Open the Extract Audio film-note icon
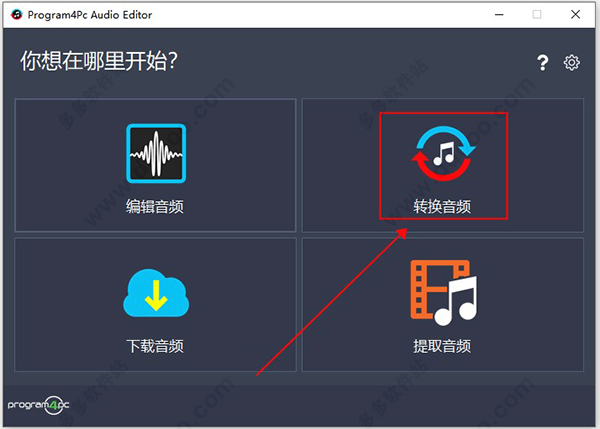600x429 pixels. click(x=443, y=293)
